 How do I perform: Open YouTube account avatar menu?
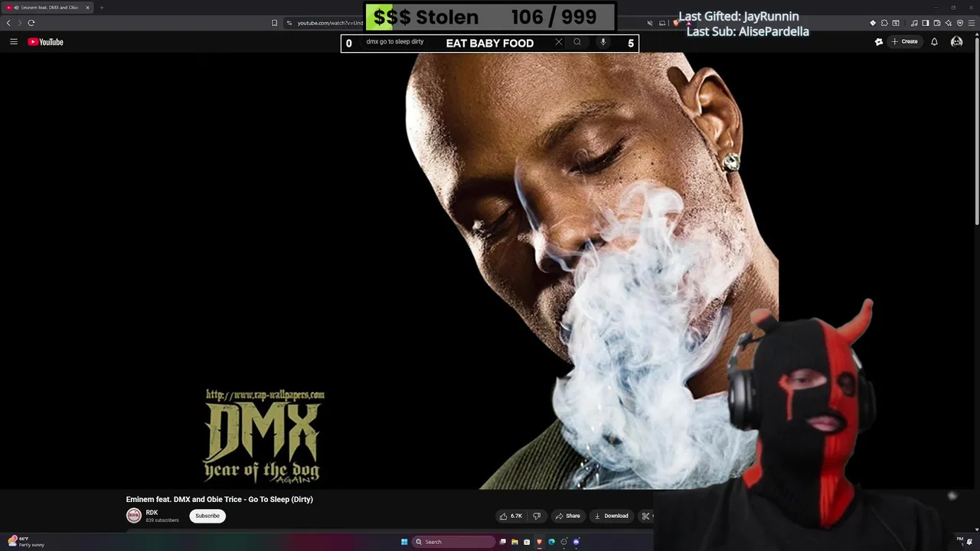click(956, 41)
